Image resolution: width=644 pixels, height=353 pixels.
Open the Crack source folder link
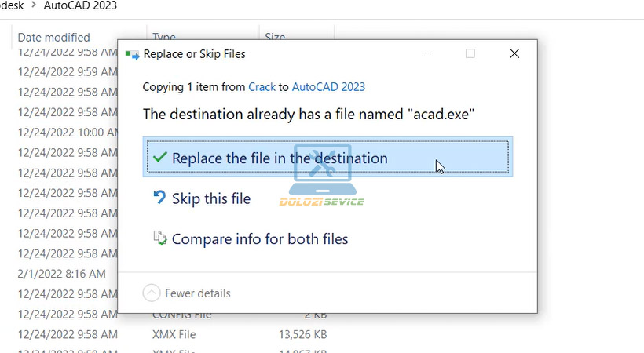pyautogui.click(x=262, y=87)
